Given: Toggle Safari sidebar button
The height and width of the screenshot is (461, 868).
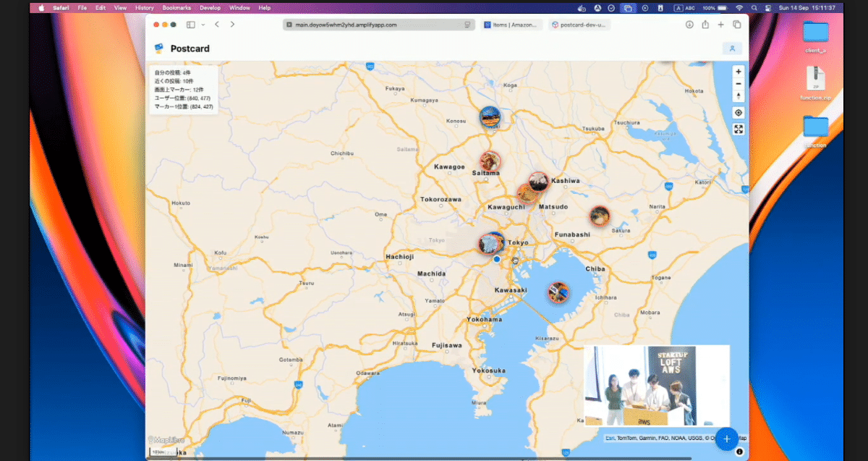Looking at the screenshot, I should point(191,25).
